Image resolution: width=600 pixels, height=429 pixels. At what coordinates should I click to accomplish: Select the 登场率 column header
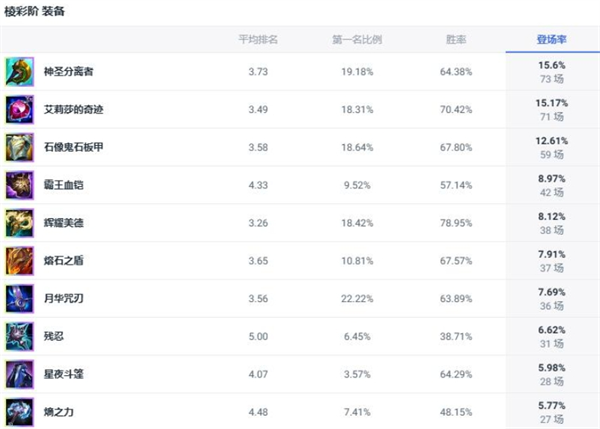552,40
